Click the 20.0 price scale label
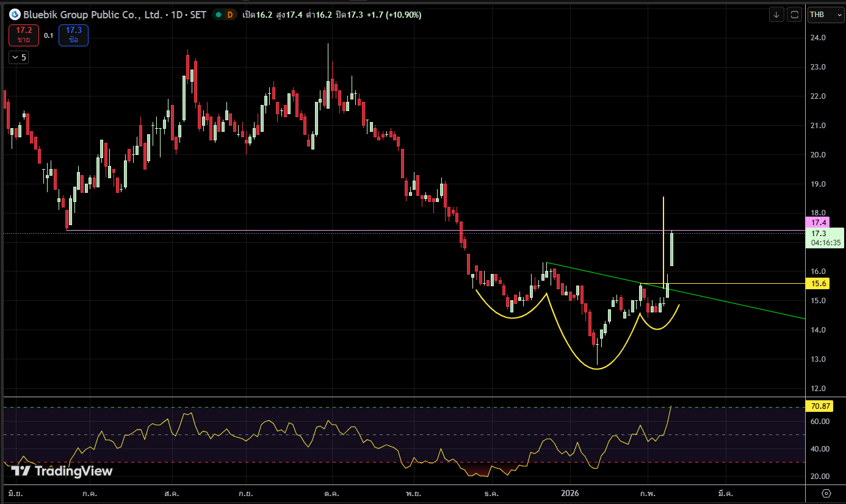The width and height of the screenshot is (846, 504). coord(819,155)
